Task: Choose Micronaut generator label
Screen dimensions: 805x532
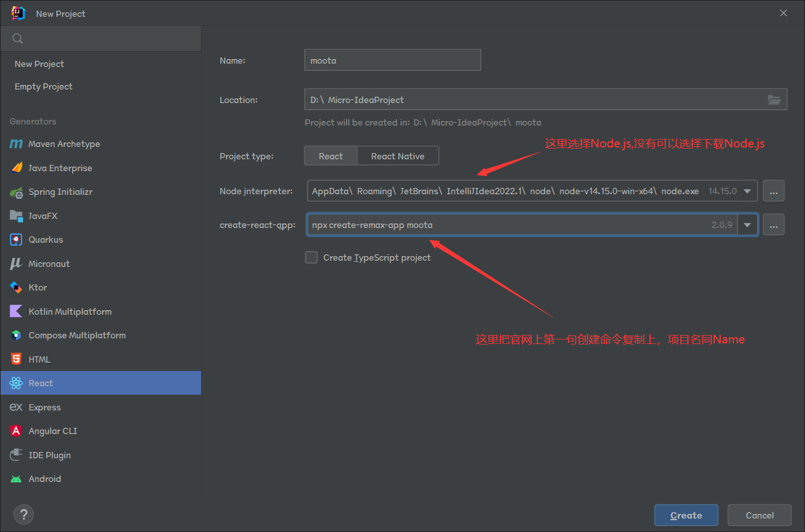Action: coord(49,263)
